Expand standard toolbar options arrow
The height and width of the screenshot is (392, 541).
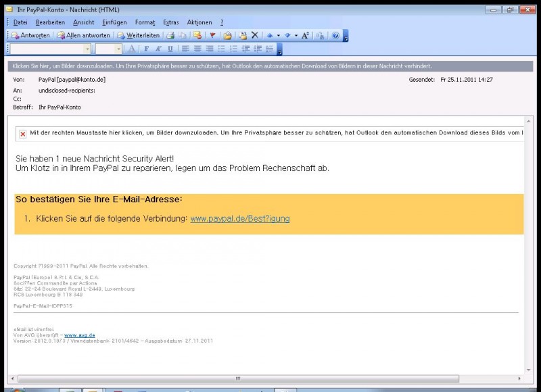click(x=346, y=36)
